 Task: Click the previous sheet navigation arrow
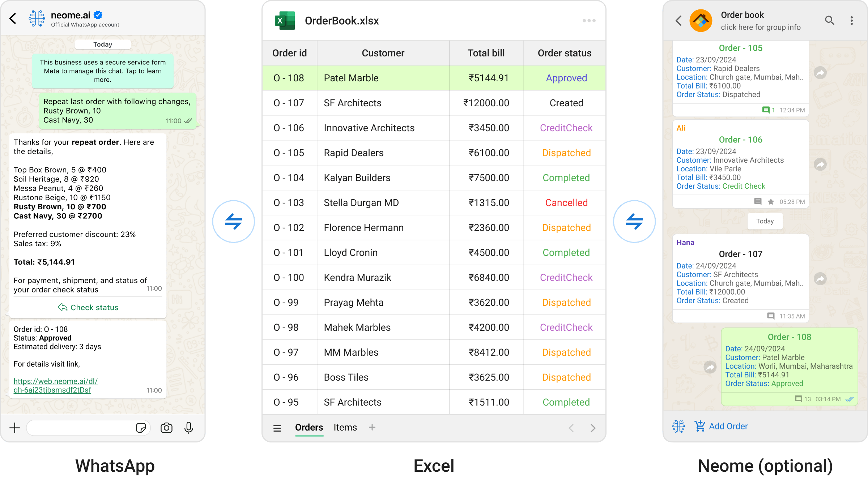click(570, 428)
